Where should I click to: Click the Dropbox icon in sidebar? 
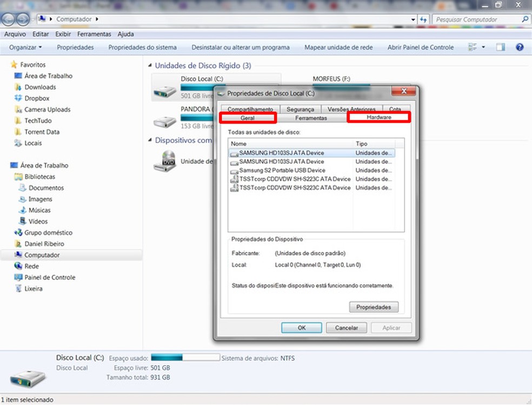coord(18,98)
